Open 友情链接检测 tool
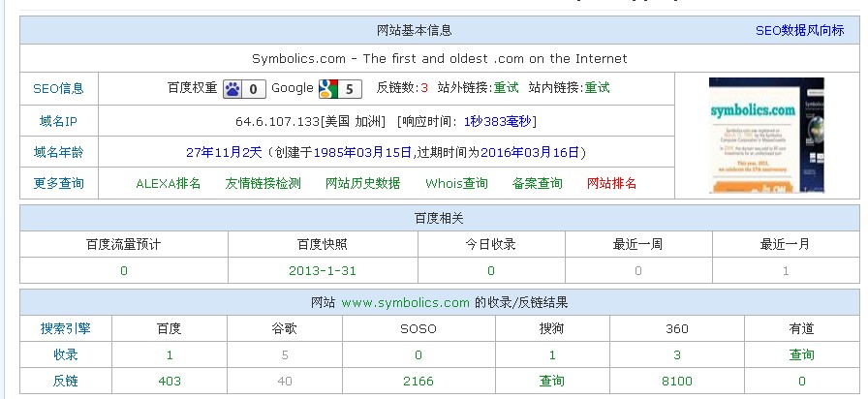Screen dimensions: 868x399 pos(263,183)
